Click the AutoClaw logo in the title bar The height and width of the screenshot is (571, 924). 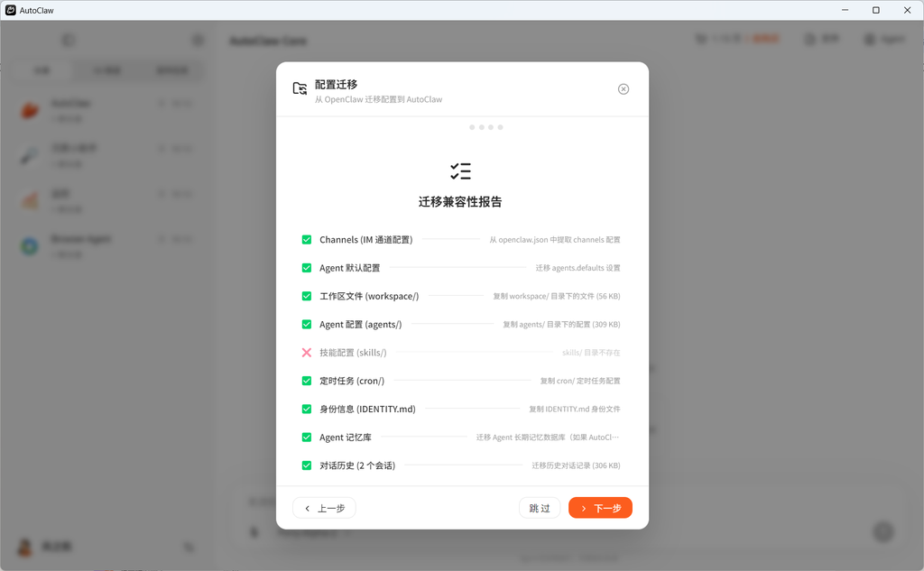tap(11, 10)
